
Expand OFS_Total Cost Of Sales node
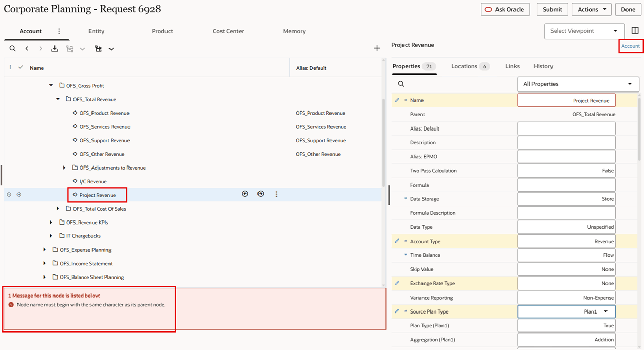58,209
